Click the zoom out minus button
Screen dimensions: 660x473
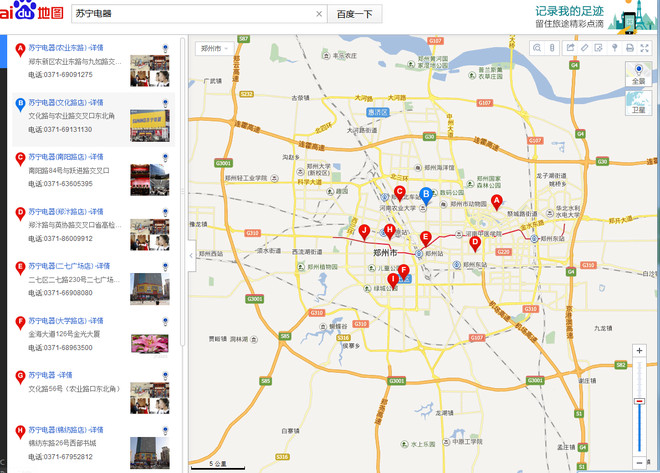[x=639, y=462]
